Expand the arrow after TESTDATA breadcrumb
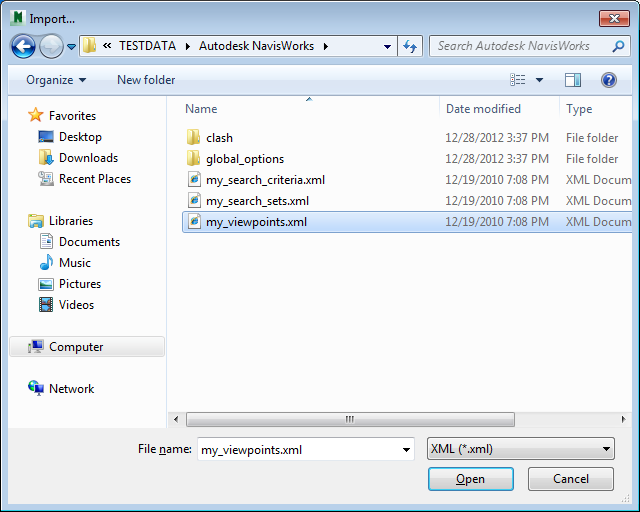This screenshot has width=640, height=512. (x=187, y=47)
